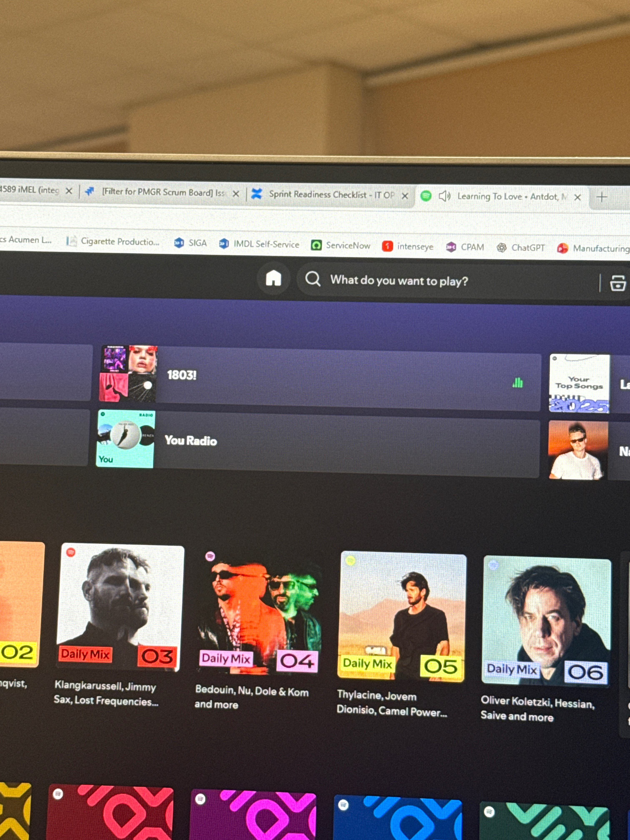Click the search magnifier icon
Screen dimensions: 630x840
pos(313,279)
